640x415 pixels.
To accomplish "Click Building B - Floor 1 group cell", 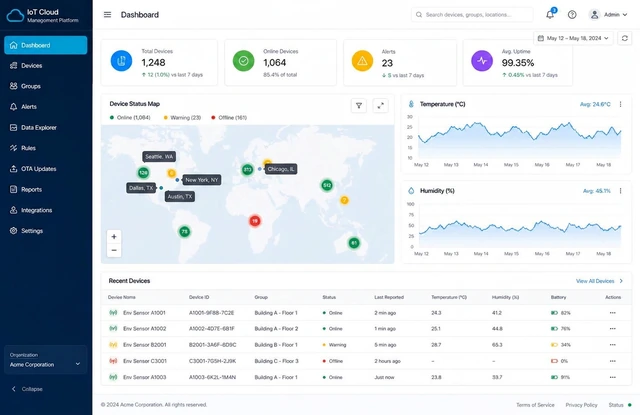I will pyautogui.click(x=276, y=345).
